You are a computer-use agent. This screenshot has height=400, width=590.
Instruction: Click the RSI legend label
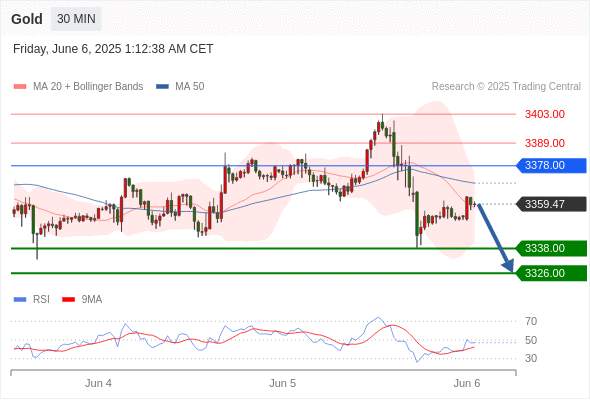[x=41, y=299]
